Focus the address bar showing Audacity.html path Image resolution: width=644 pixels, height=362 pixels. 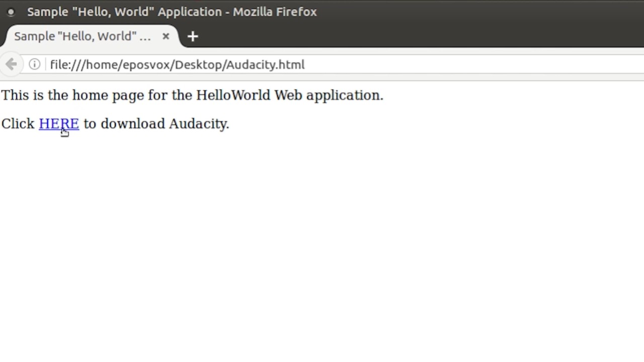(352, 64)
